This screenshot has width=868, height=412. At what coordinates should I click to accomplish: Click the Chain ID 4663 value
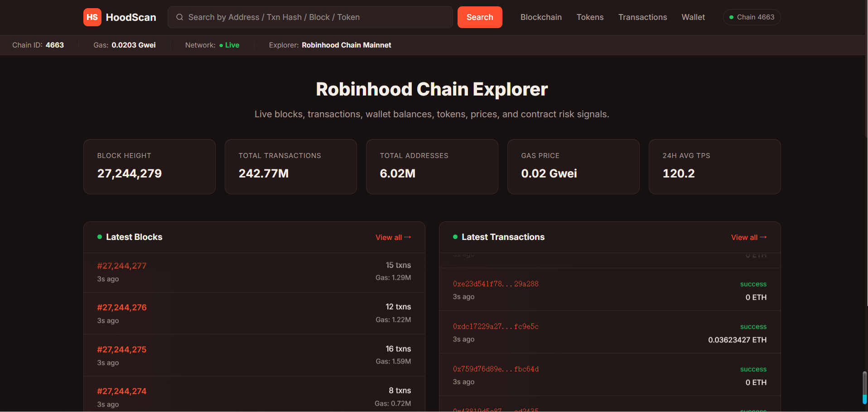(55, 45)
